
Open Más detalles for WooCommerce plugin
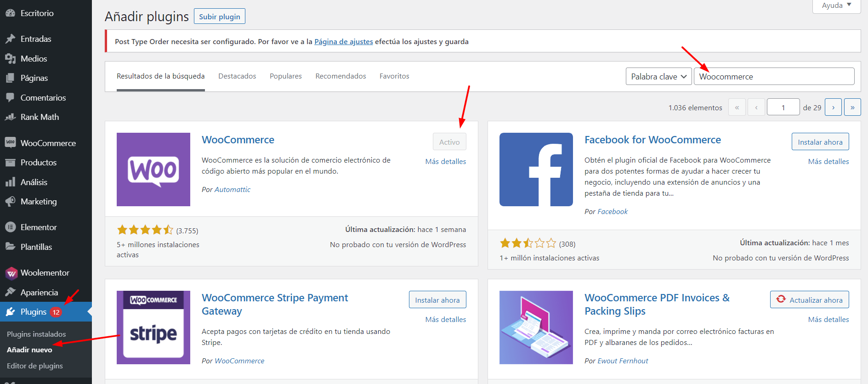coord(446,162)
